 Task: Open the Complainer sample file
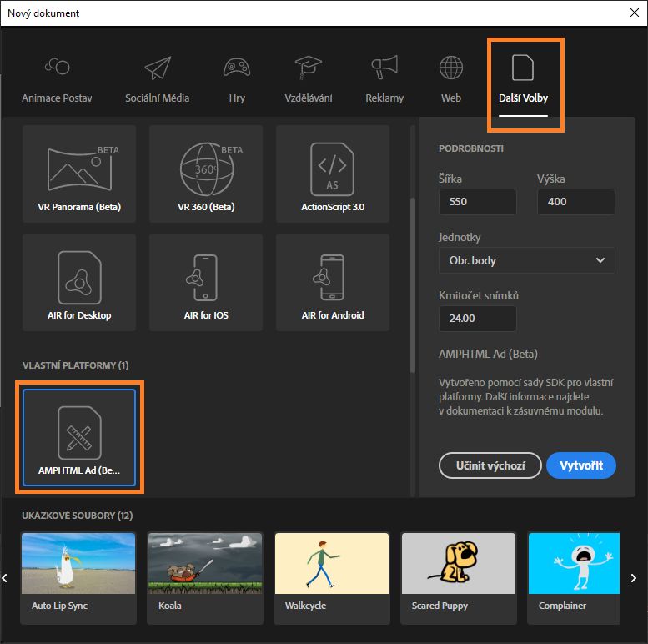click(574, 578)
